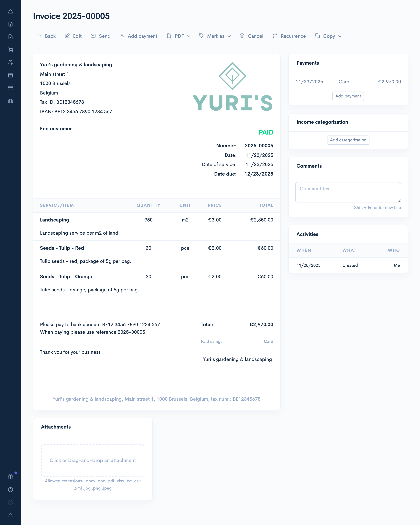The height and width of the screenshot is (525, 420).
Task: Open the Send action in the toolbar
Action: (x=101, y=36)
